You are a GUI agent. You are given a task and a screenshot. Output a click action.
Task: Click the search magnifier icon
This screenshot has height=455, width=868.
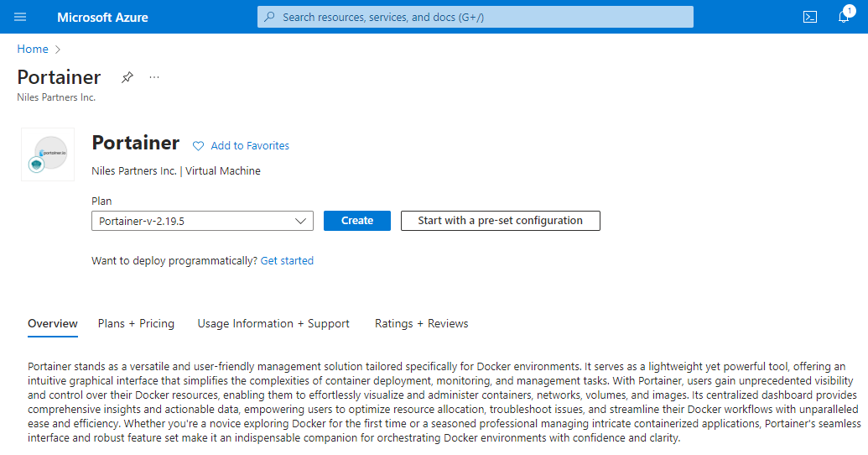click(x=269, y=17)
